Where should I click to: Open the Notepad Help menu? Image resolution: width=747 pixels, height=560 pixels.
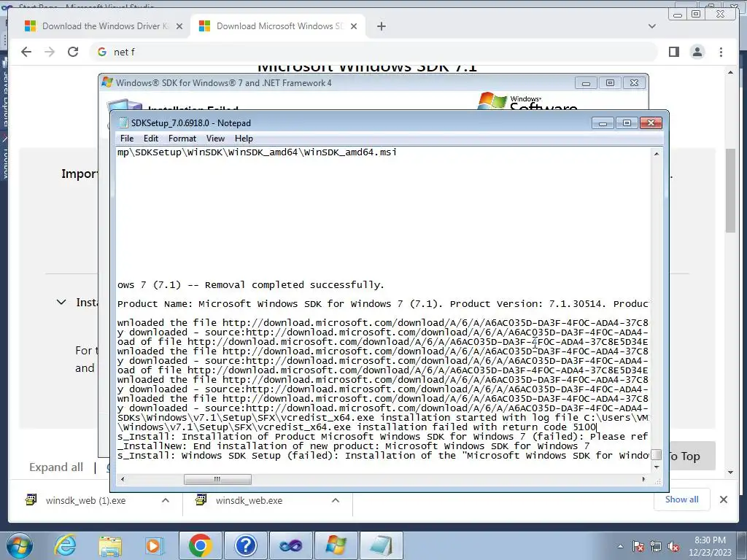pyautogui.click(x=244, y=139)
